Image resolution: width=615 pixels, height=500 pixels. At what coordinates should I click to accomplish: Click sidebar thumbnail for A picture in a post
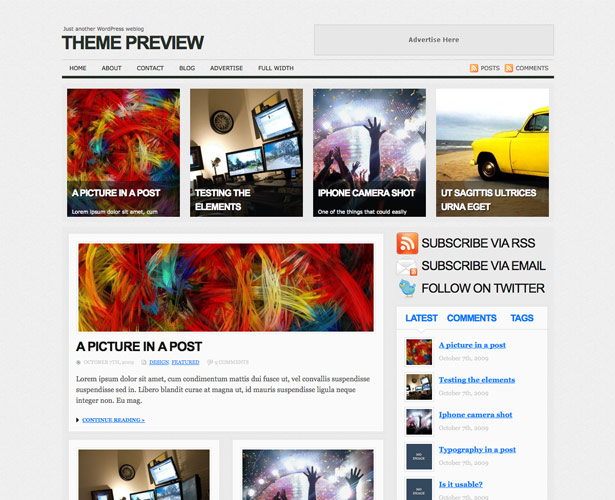(419, 352)
